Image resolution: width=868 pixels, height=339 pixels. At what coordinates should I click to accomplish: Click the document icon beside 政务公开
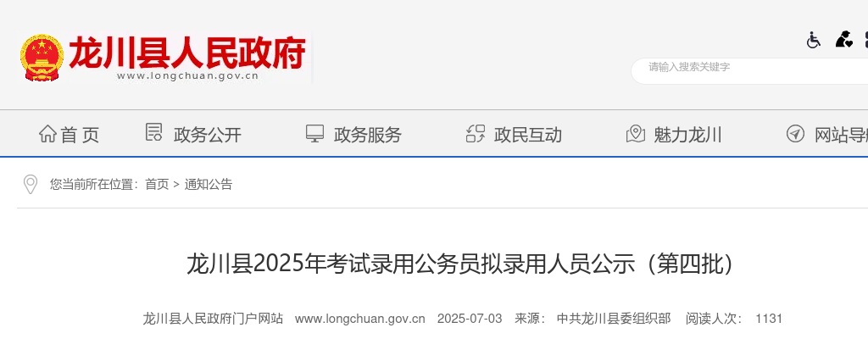click(154, 132)
